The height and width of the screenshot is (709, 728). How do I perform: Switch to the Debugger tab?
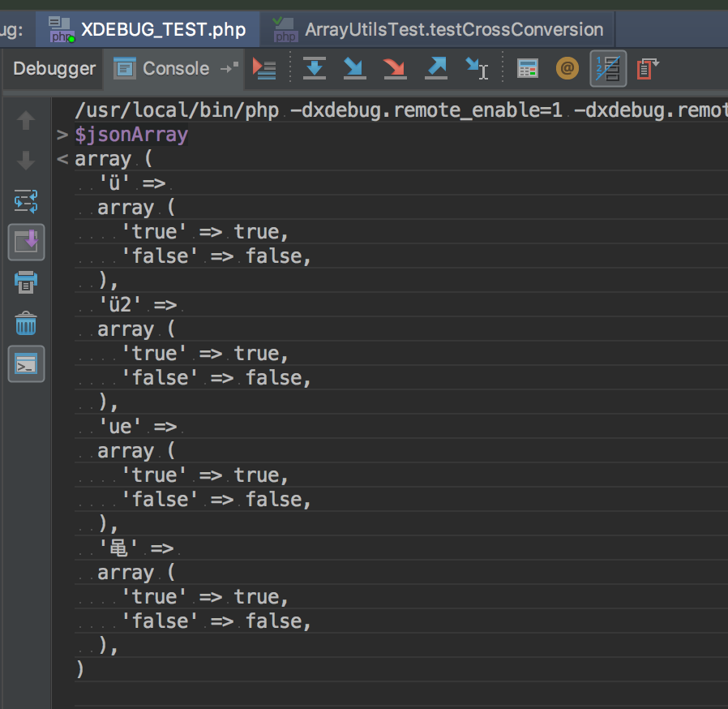click(x=54, y=69)
